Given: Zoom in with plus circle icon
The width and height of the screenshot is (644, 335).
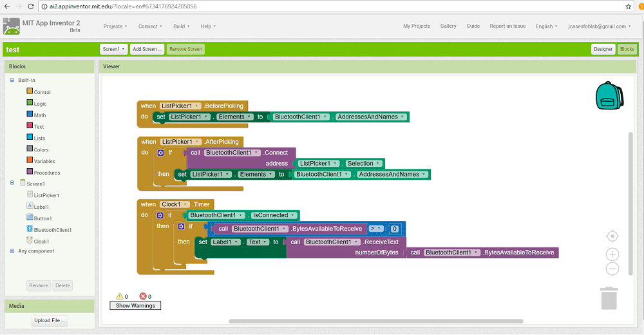Looking at the screenshot, I should [x=612, y=254].
